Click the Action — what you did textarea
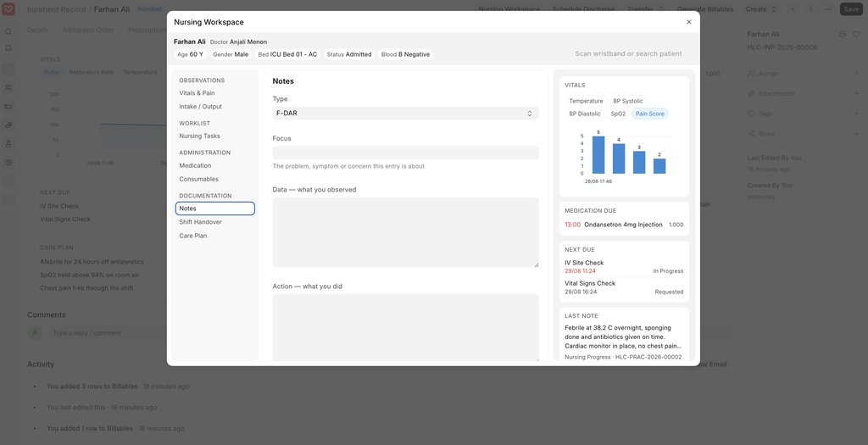 (405, 328)
